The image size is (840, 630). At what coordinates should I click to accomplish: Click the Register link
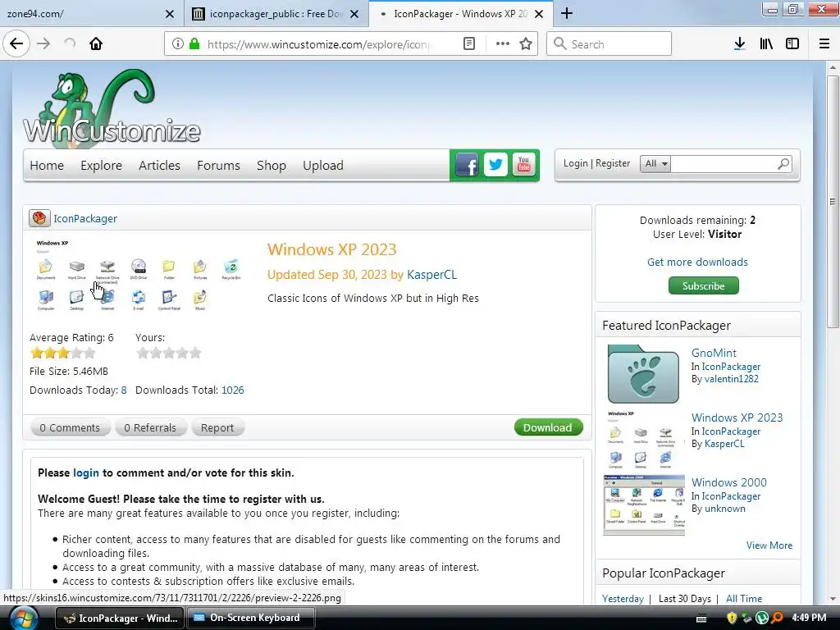tap(613, 163)
